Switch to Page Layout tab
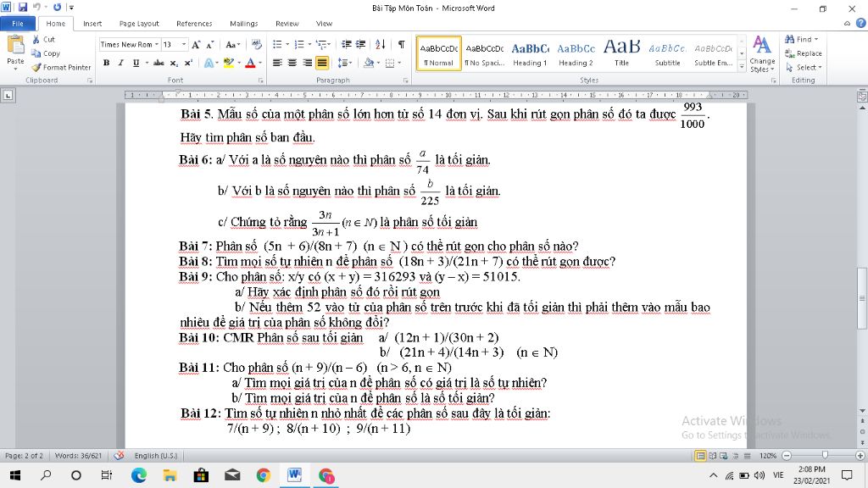The height and width of the screenshot is (488, 868). (x=139, y=23)
